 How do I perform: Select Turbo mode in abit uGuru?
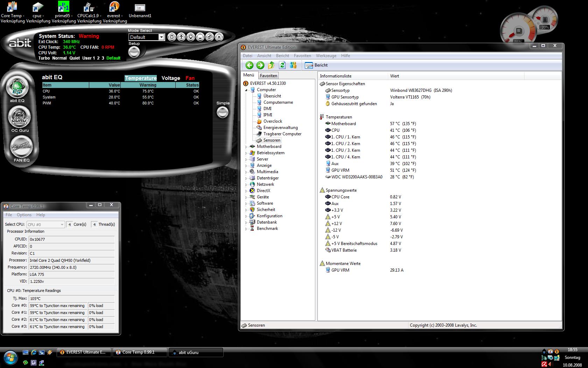[x=44, y=58]
